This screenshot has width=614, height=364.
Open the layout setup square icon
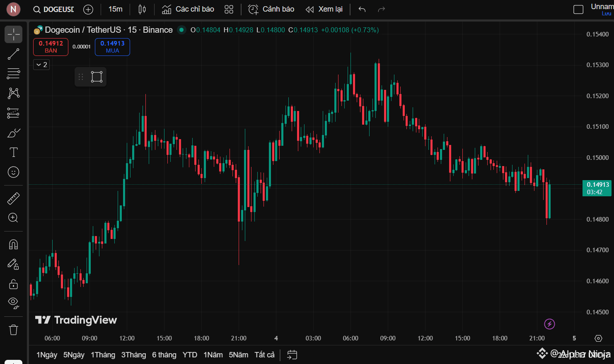click(578, 9)
